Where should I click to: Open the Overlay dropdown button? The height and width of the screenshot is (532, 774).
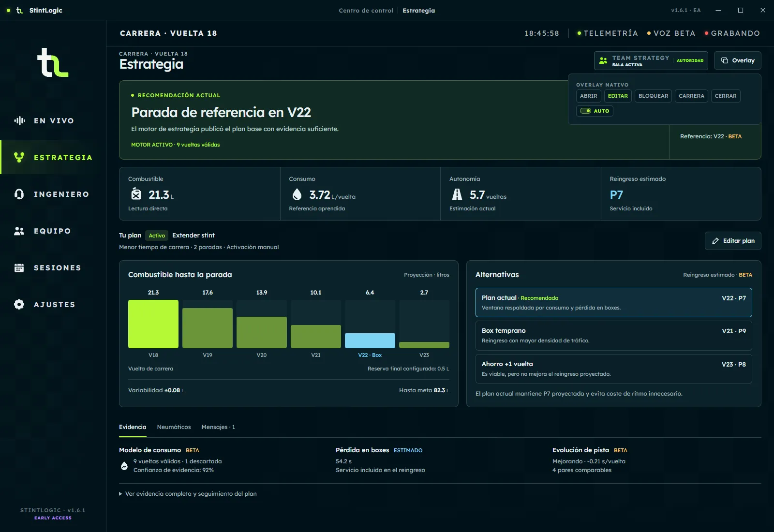pos(738,61)
